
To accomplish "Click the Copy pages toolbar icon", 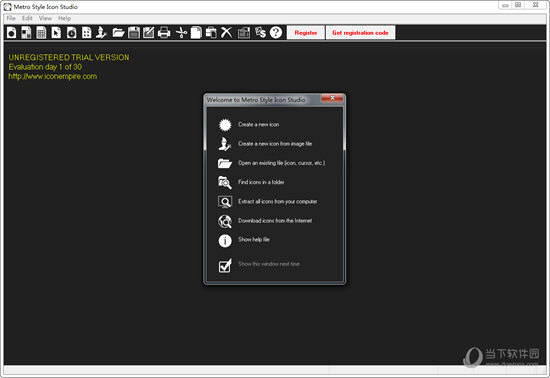I will click(196, 33).
